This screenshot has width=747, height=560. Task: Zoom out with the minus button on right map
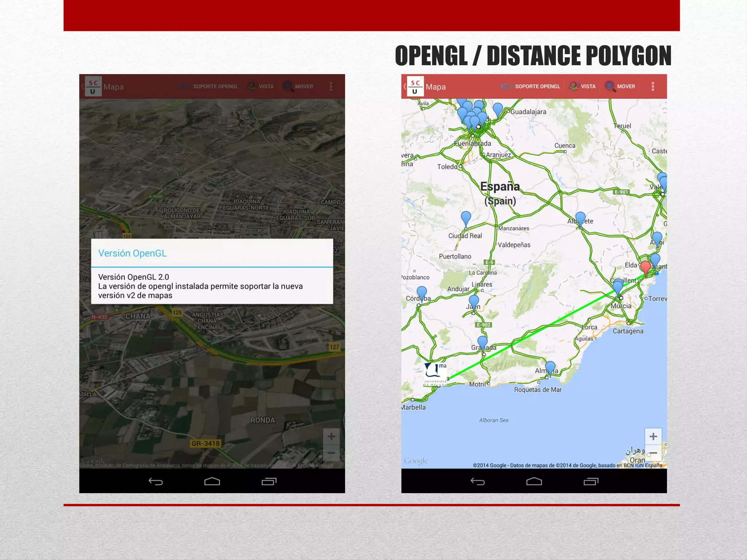point(653,453)
